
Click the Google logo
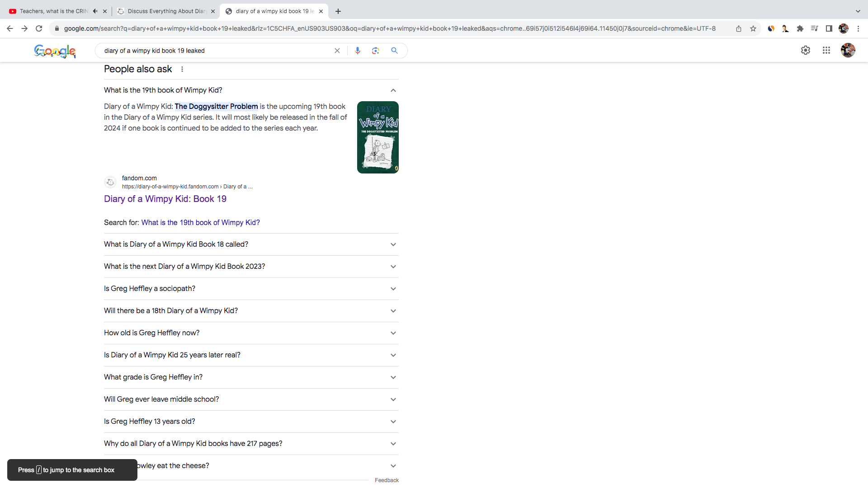click(x=55, y=51)
